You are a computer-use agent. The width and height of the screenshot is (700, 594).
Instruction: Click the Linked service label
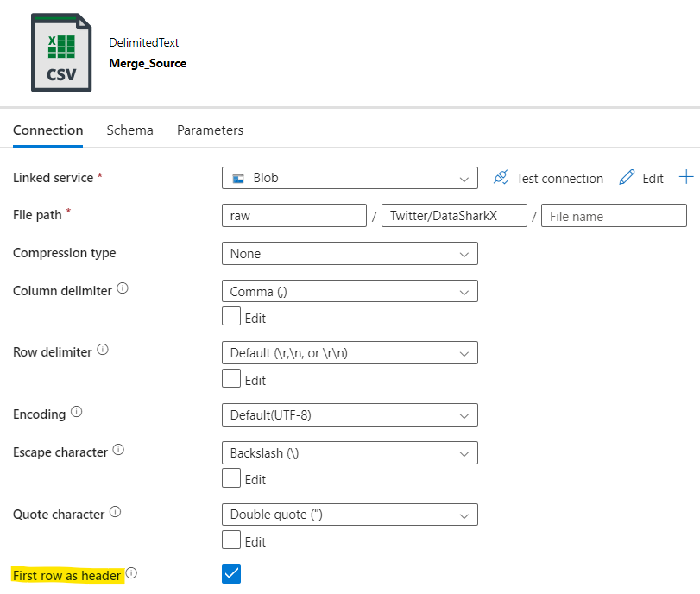(x=54, y=178)
